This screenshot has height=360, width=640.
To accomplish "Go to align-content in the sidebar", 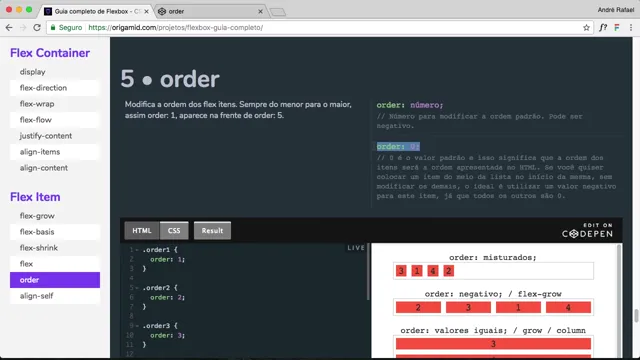I will [x=55, y=168].
